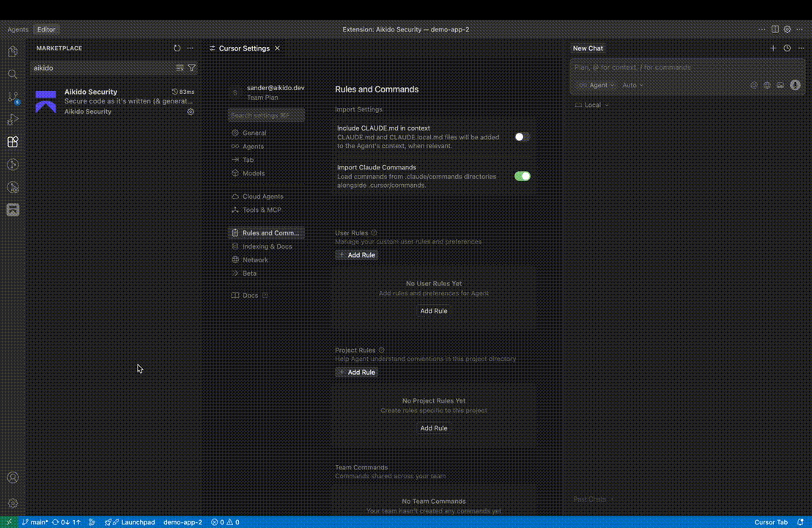
Task: Open the Search view in activity bar
Action: click(x=12, y=74)
